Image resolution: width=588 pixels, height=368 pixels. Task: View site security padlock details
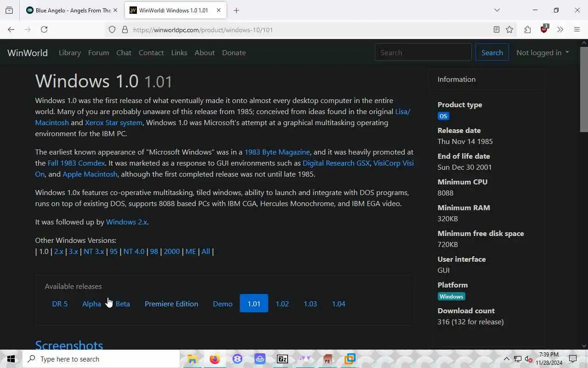(x=124, y=29)
